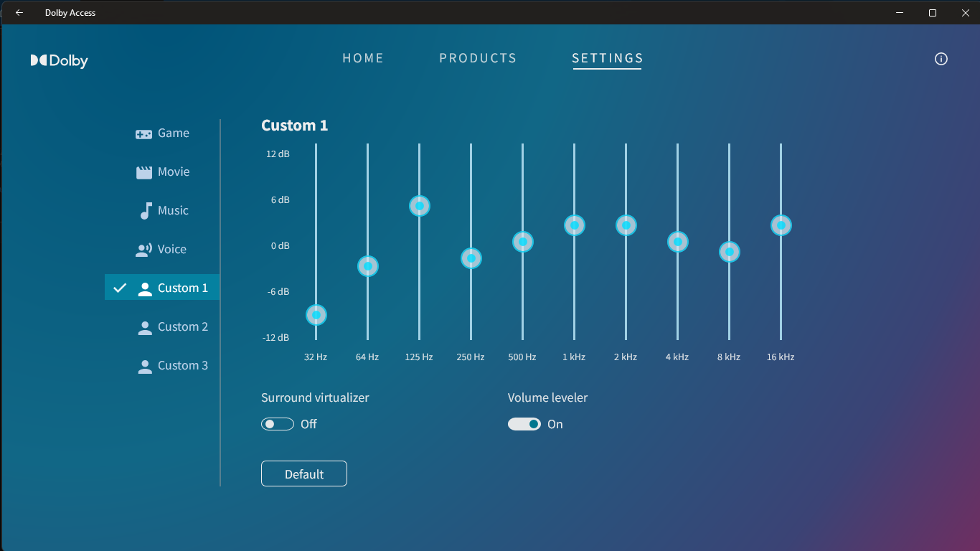Open the info icon in top right
Viewport: 980px width, 551px height.
(x=941, y=59)
